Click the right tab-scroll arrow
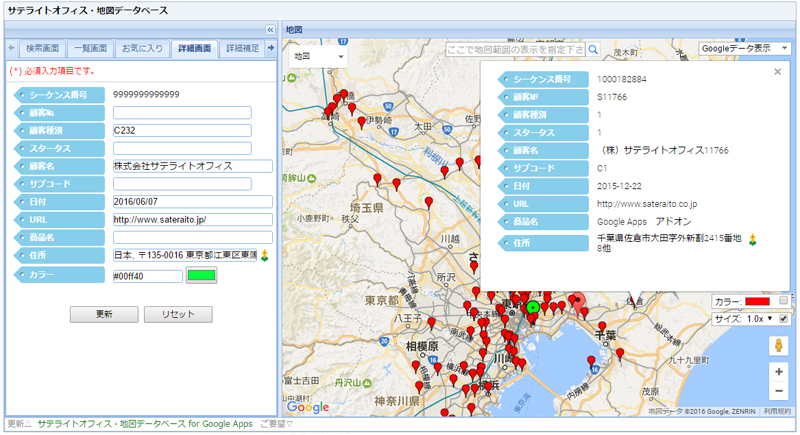Image resolution: width=800 pixels, height=435 pixels. [271, 48]
